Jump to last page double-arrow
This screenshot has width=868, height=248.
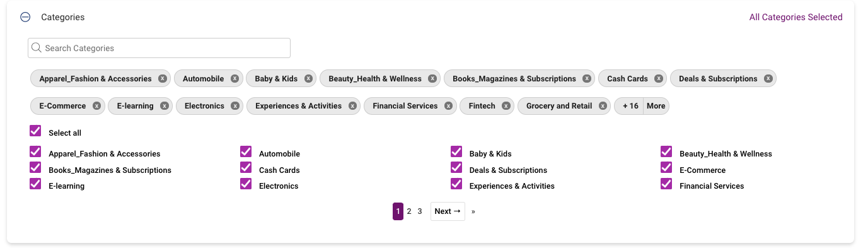click(x=473, y=211)
